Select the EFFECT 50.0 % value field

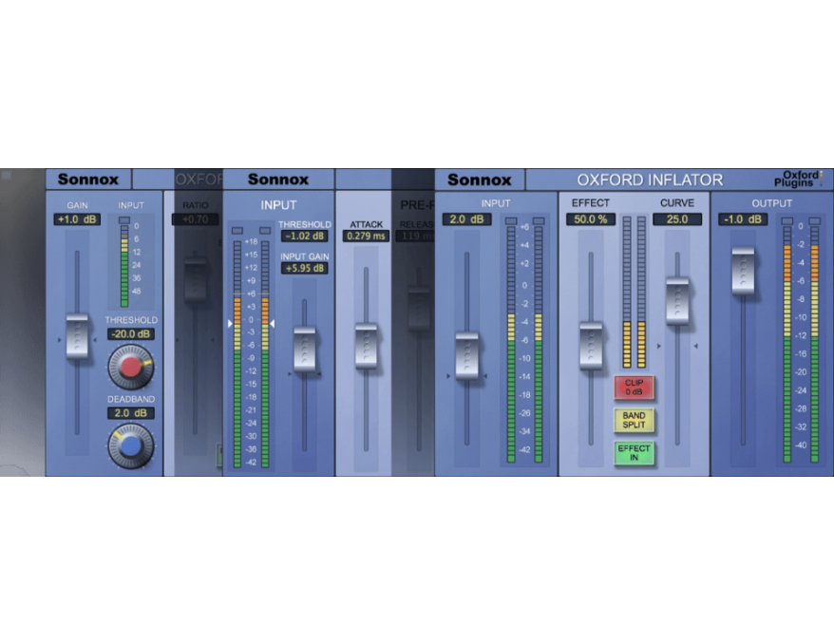point(591,219)
